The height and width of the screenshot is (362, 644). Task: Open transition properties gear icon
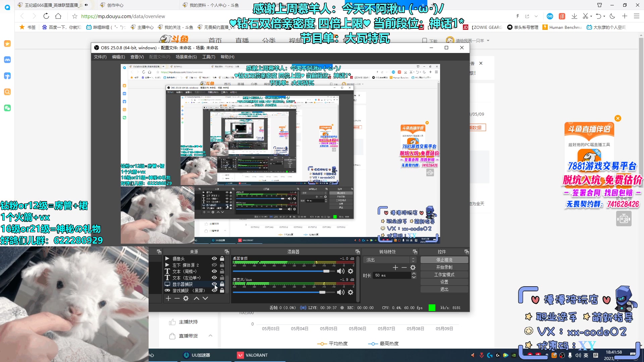pos(413,267)
